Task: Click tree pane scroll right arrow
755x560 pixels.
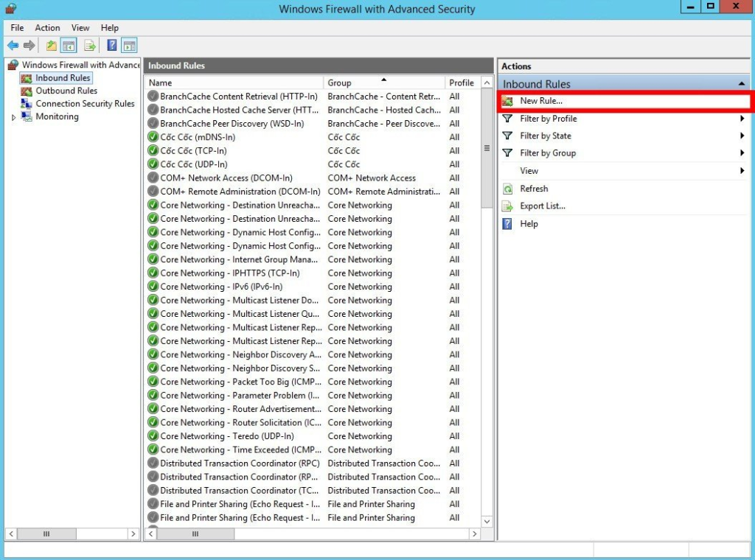Action: click(133, 533)
